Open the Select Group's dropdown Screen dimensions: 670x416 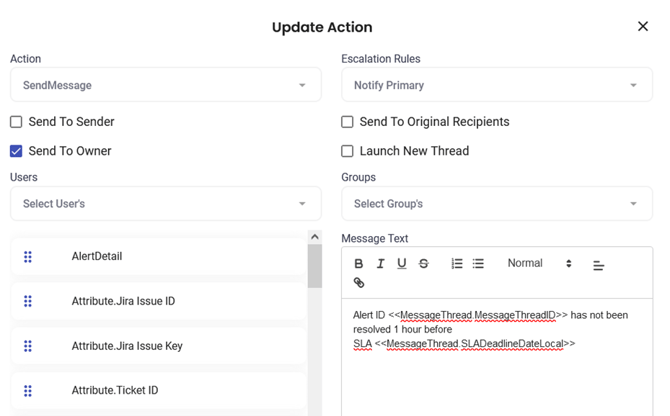[496, 204]
